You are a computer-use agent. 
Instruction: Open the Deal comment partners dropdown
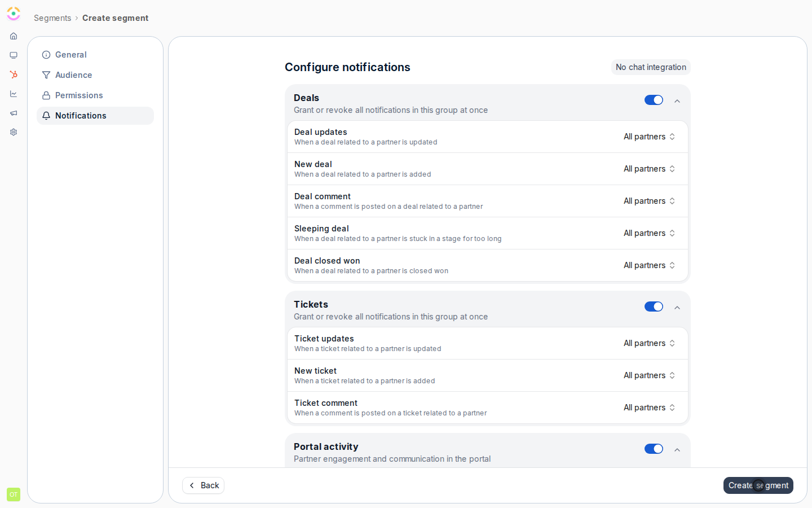coord(650,201)
